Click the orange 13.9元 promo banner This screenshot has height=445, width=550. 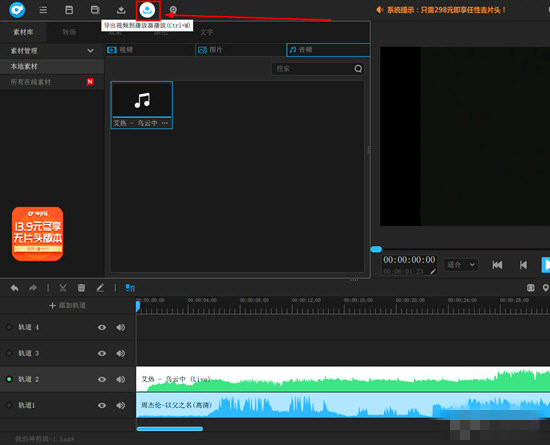point(38,234)
